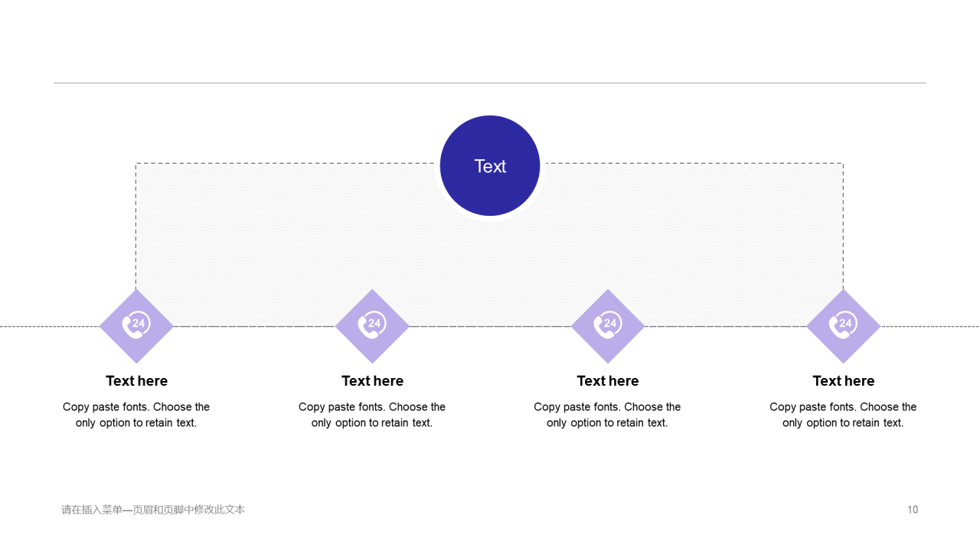The height and width of the screenshot is (551, 980).
Task: Select the thin gray line under the title area
Action: 490,83
